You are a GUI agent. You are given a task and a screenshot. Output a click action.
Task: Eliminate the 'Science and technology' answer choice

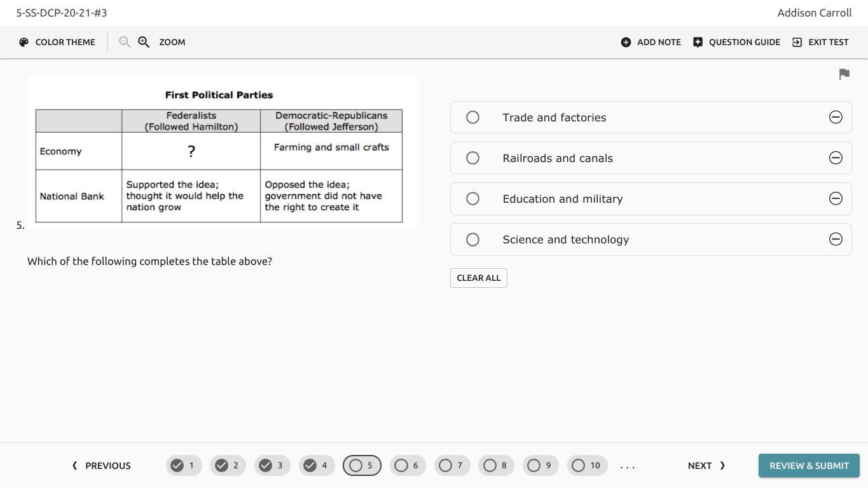836,239
